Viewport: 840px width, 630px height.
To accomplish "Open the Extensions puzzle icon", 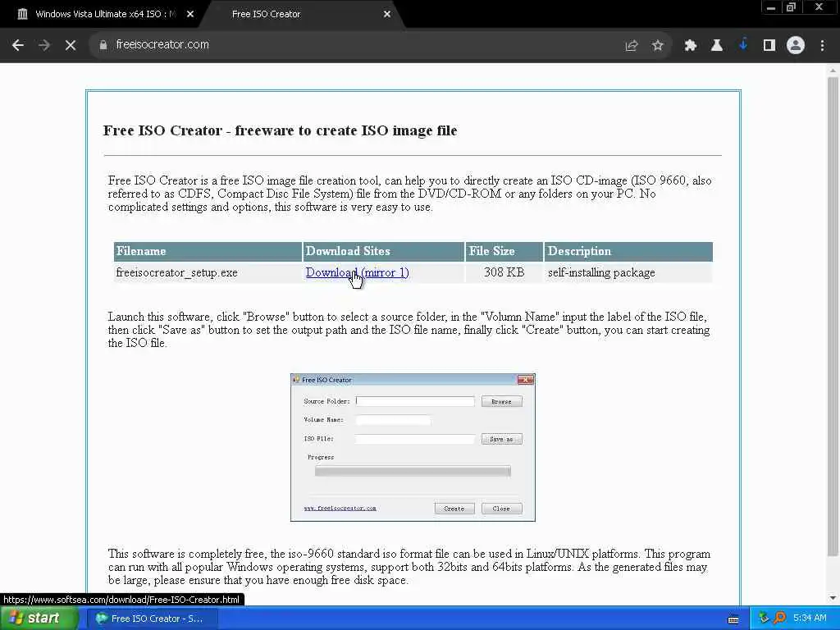I will 691,46.
